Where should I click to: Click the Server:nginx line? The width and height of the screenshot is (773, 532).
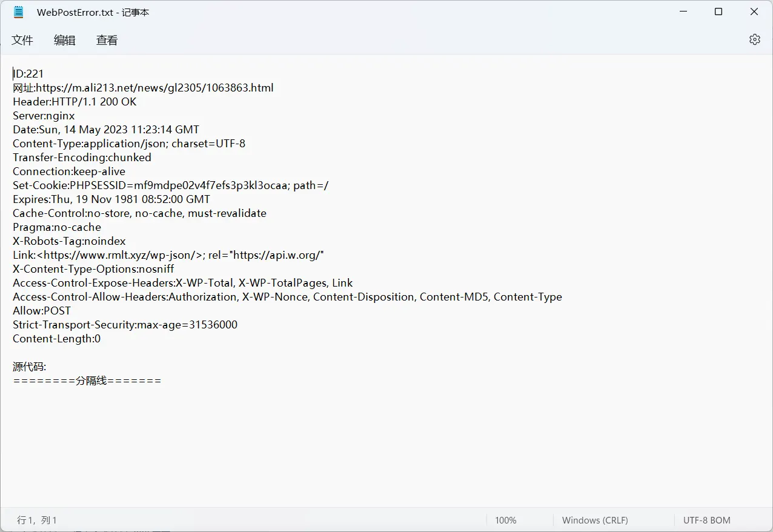pyautogui.click(x=44, y=116)
